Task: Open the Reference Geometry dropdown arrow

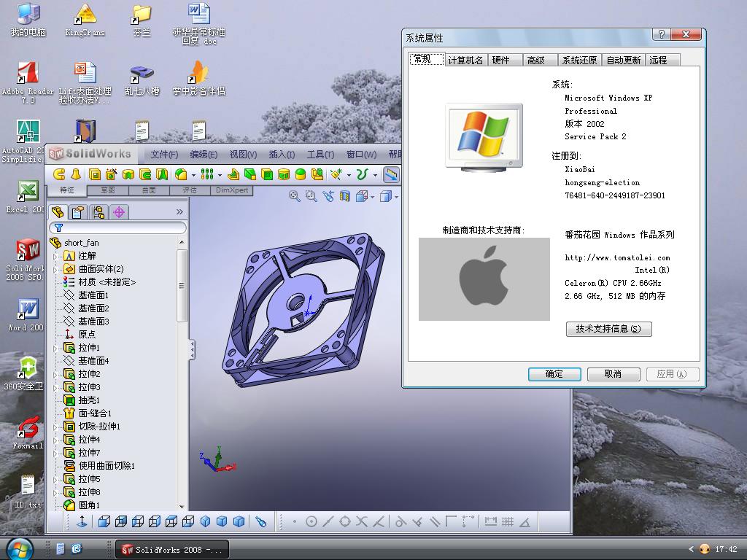Action: pyautogui.click(x=349, y=175)
